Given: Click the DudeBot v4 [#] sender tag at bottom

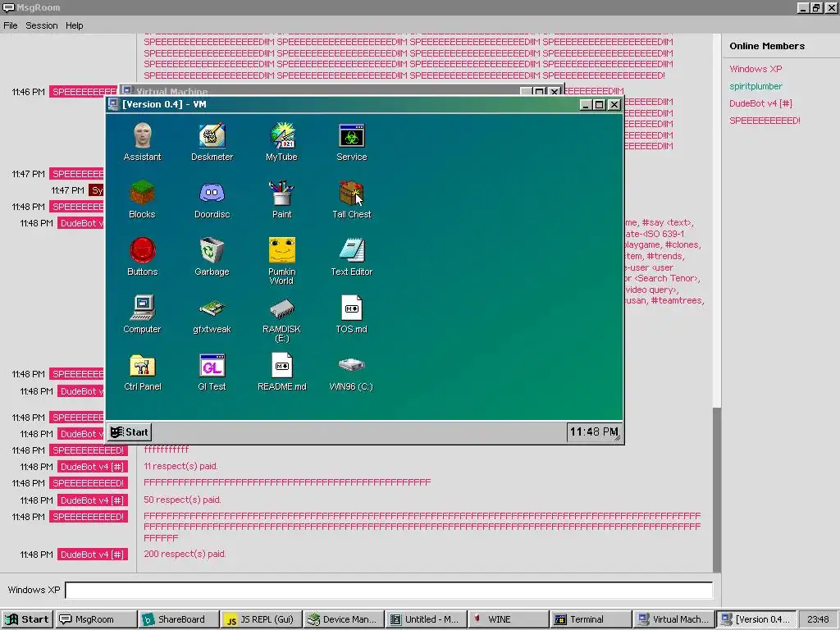Looking at the screenshot, I should (x=92, y=555).
